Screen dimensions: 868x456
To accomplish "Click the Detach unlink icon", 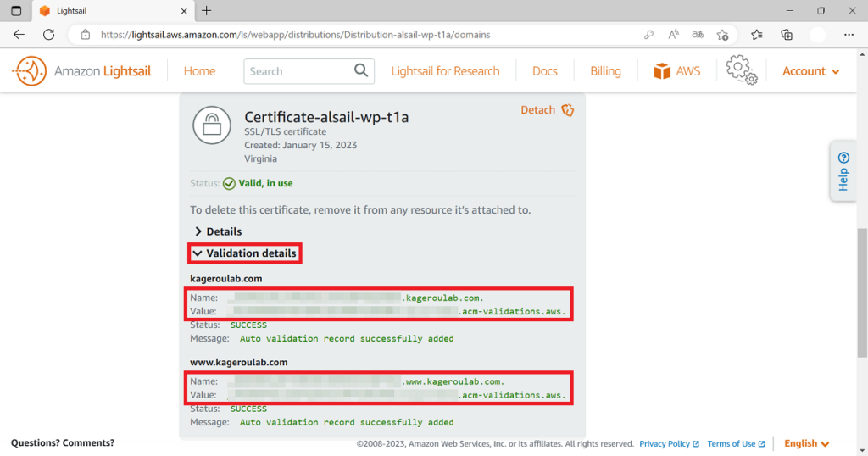I will (x=567, y=110).
